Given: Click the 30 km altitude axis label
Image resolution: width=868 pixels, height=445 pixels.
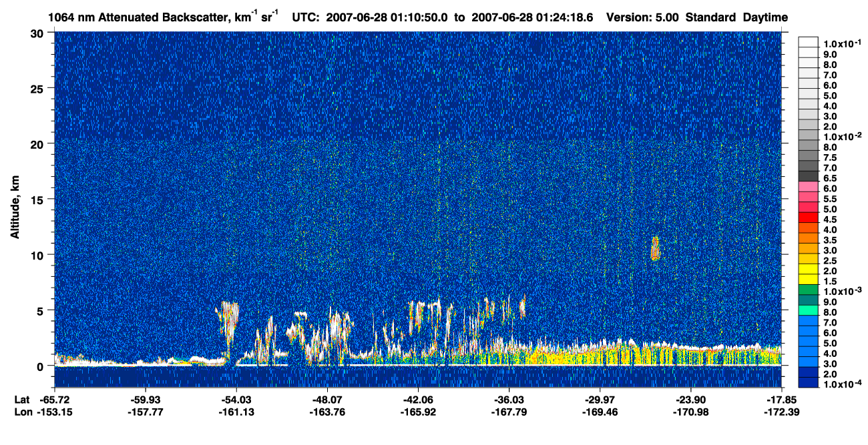Looking at the screenshot, I should pos(38,33).
